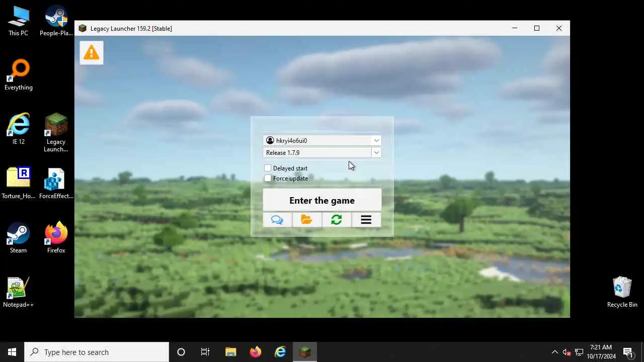
Task: Close the Legacy Launcher window
Action: pos(559,28)
